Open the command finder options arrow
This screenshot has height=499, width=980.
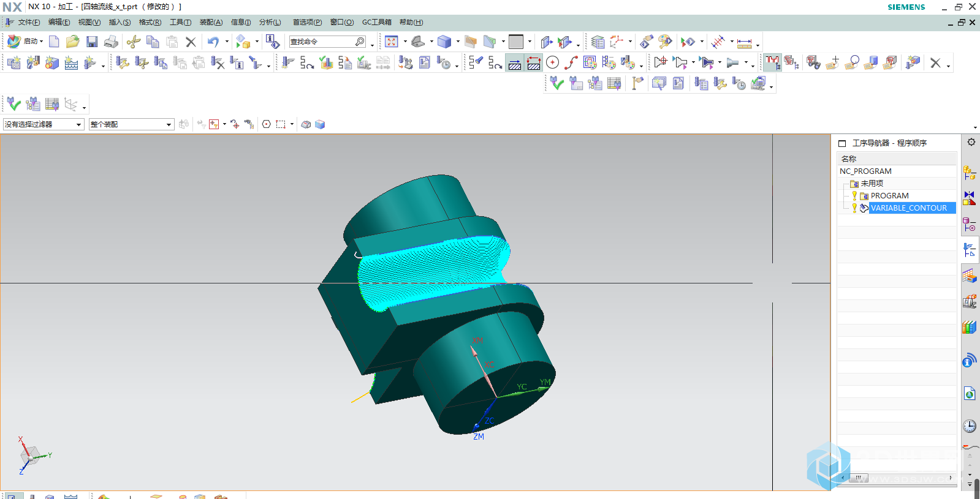click(372, 45)
